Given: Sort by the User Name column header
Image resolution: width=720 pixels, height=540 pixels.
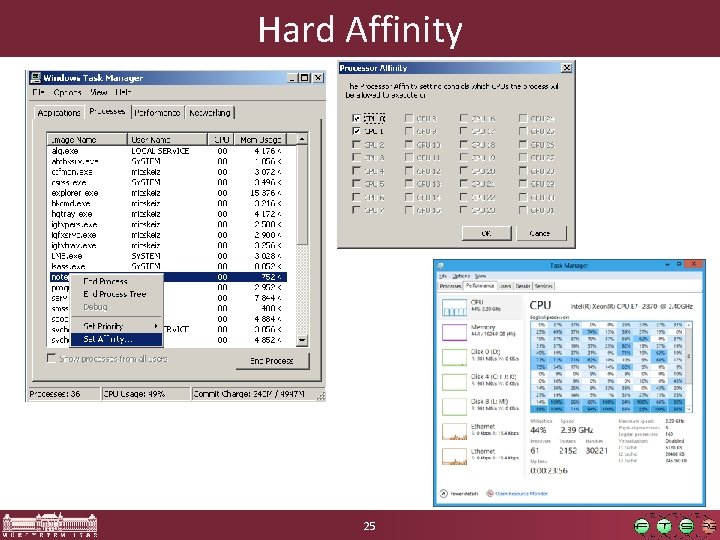Looking at the screenshot, I should pyautogui.click(x=167, y=139).
